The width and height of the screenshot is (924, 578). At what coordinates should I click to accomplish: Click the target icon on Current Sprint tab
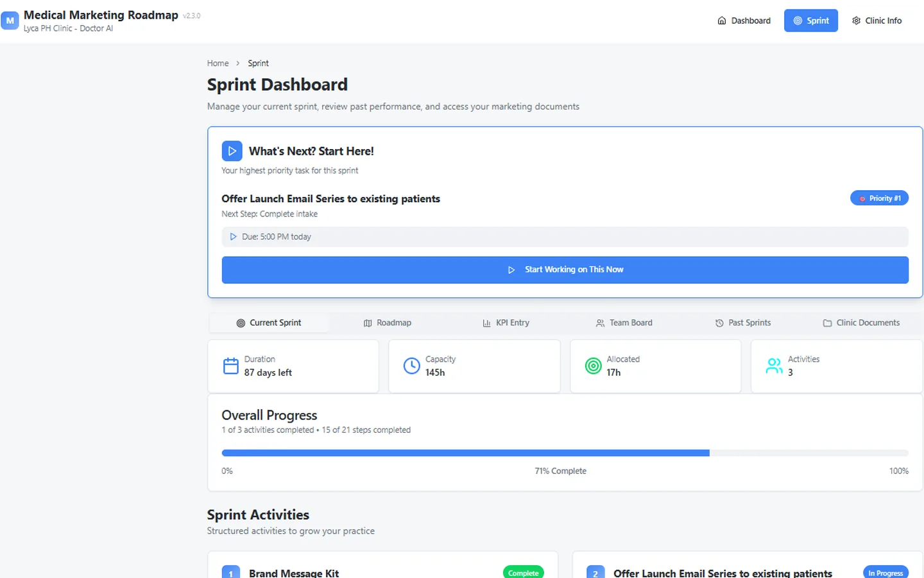pos(241,323)
